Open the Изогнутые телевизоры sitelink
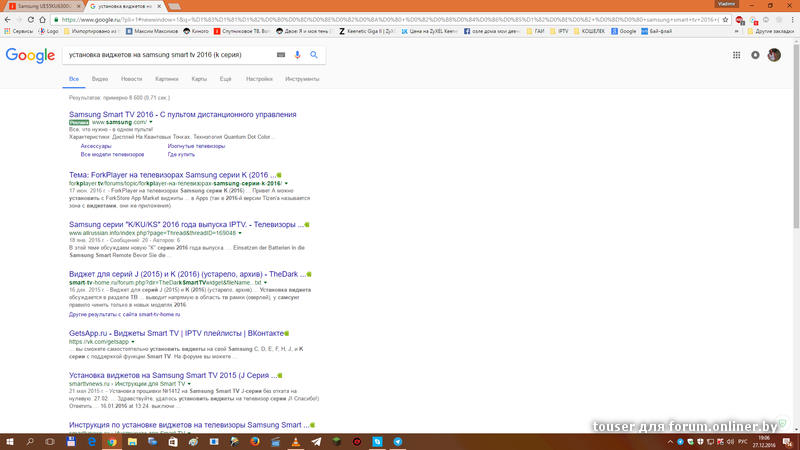 coord(196,146)
